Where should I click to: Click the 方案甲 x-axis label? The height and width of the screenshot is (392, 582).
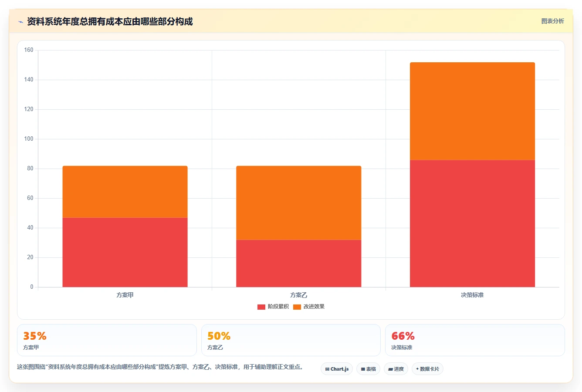pos(125,295)
